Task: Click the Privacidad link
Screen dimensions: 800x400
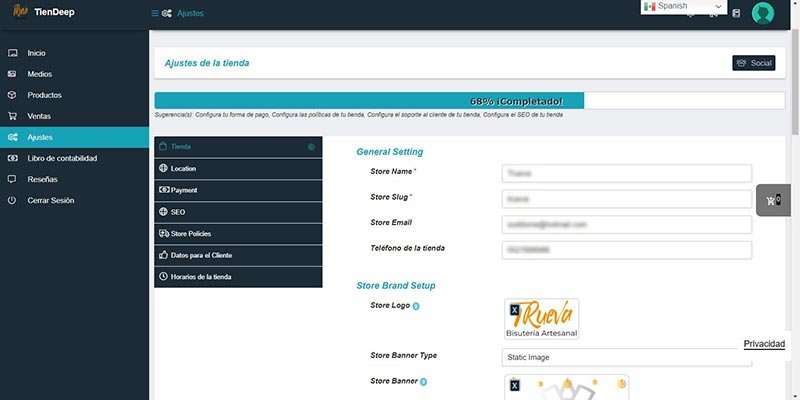Action: coord(764,344)
